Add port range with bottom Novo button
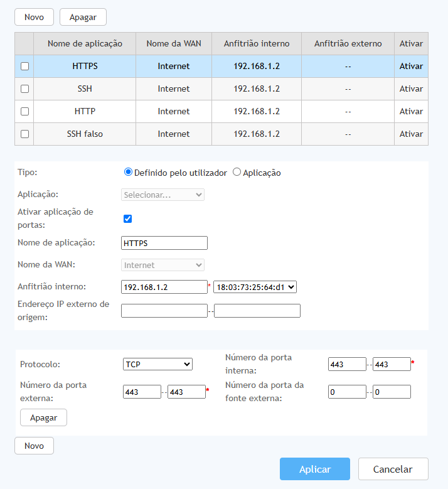This screenshot has width=448, height=489. click(x=34, y=446)
